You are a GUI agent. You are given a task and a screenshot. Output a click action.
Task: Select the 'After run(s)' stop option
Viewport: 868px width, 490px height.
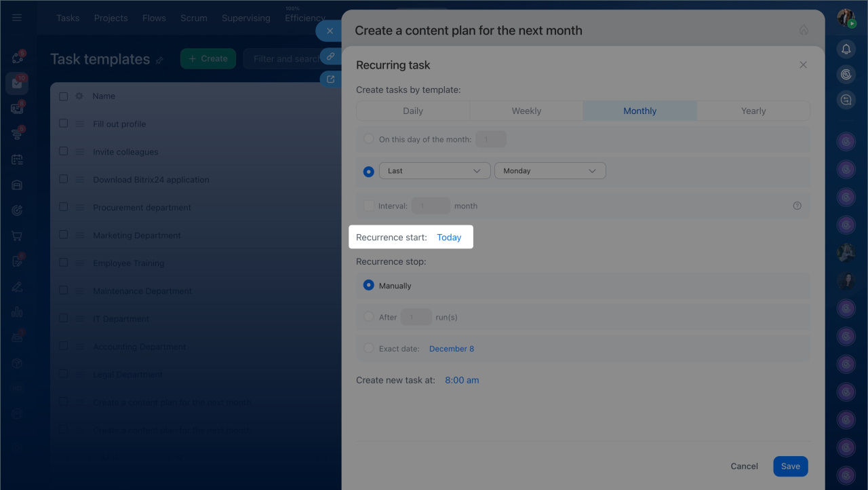coord(368,317)
